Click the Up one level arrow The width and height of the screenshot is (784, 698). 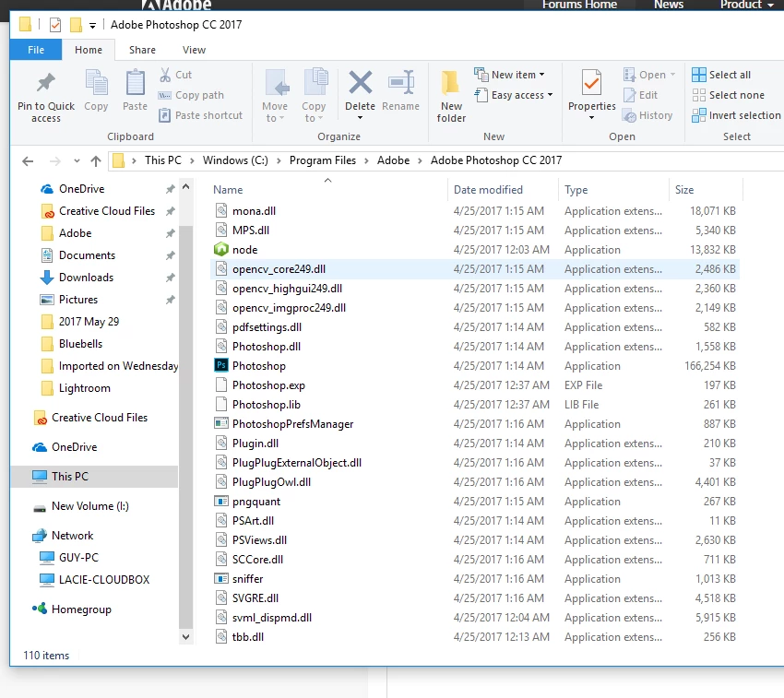pos(96,161)
